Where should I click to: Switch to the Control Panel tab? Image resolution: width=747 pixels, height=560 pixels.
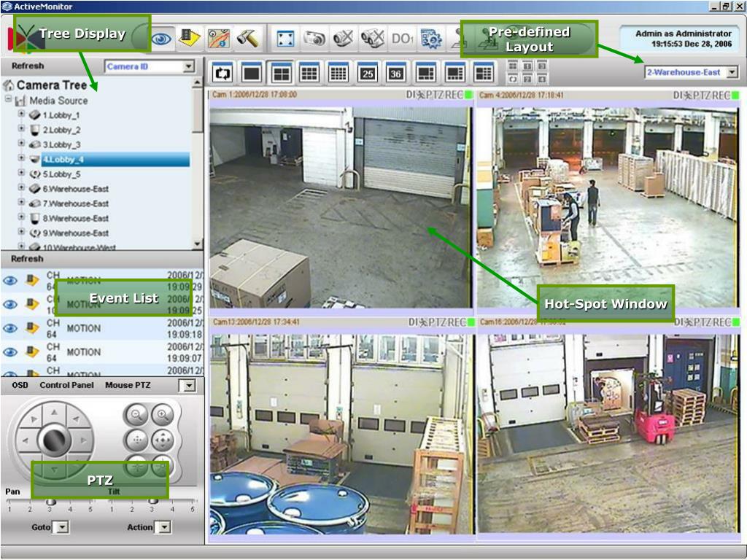tap(66, 385)
